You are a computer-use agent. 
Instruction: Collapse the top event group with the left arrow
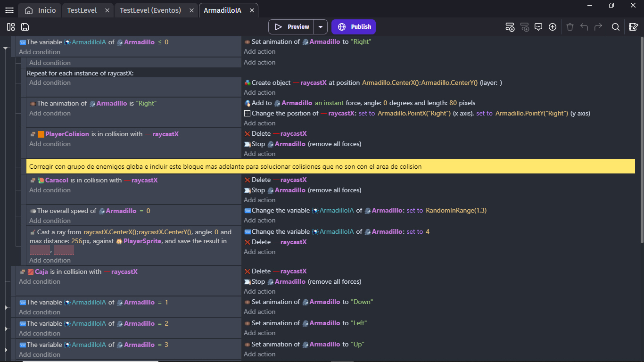click(5, 47)
